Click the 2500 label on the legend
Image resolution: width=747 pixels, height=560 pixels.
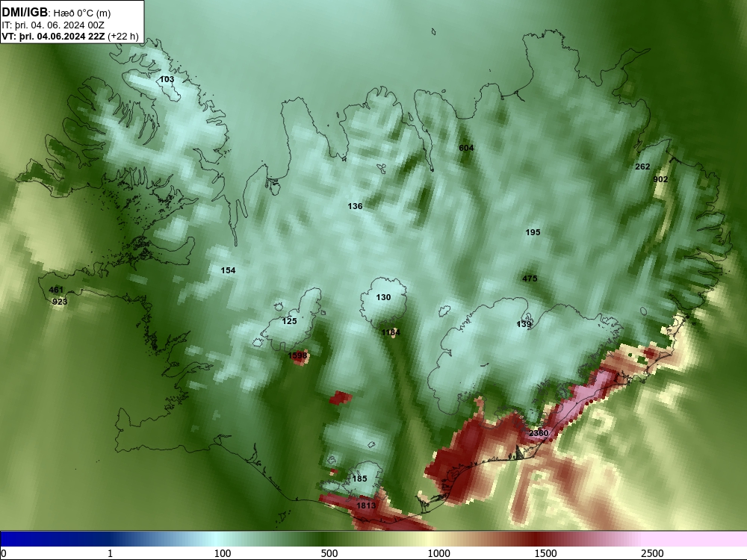[x=652, y=553]
